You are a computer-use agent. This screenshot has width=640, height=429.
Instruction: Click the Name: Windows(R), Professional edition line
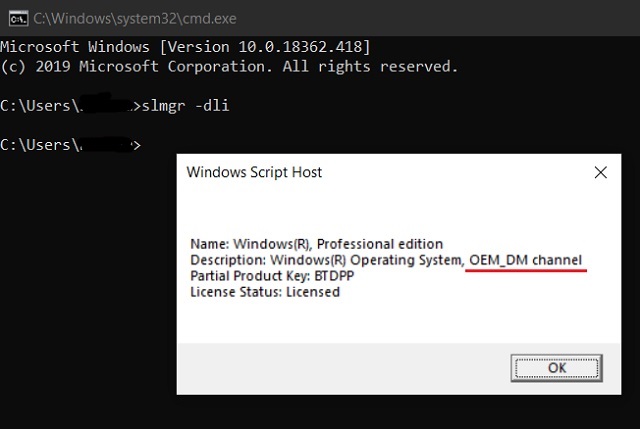(x=316, y=244)
